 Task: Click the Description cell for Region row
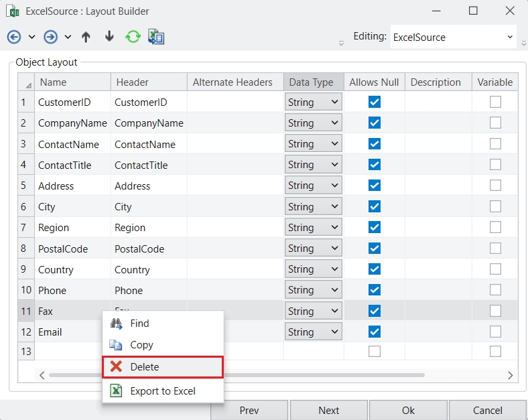click(438, 228)
